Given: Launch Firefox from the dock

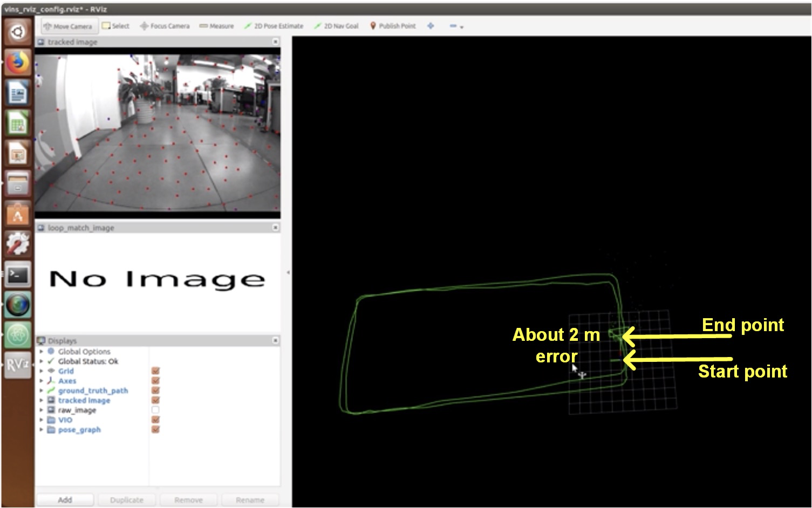Looking at the screenshot, I should (18, 63).
